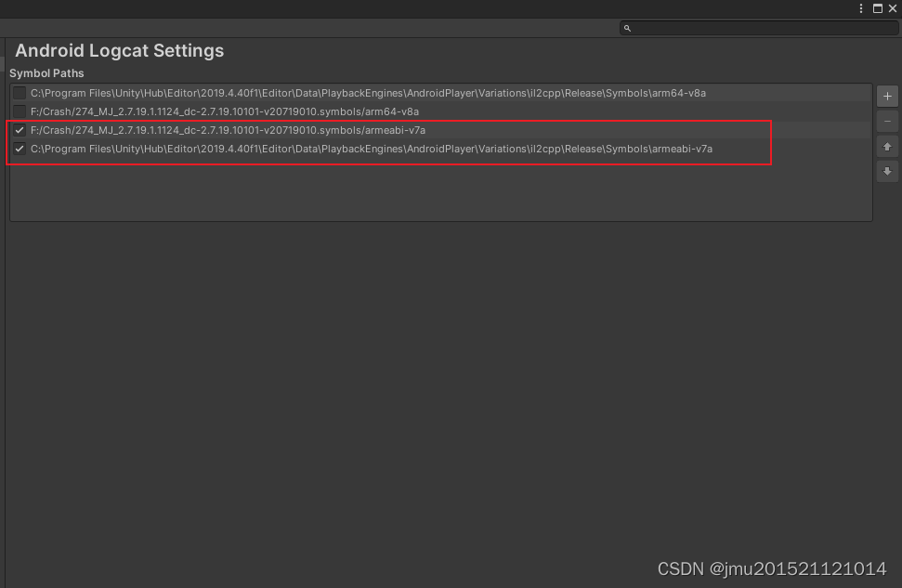The width and height of the screenshot is (902, 588).
Task: Click the Android Logcat Settings heading
Action: click(x=119, y=51)
